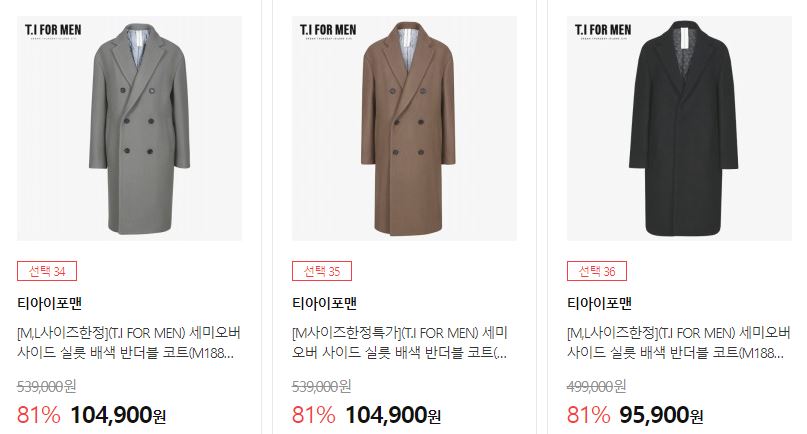
Task: Click the 104,900원 price under brown coat
Action: click(393, 415)
